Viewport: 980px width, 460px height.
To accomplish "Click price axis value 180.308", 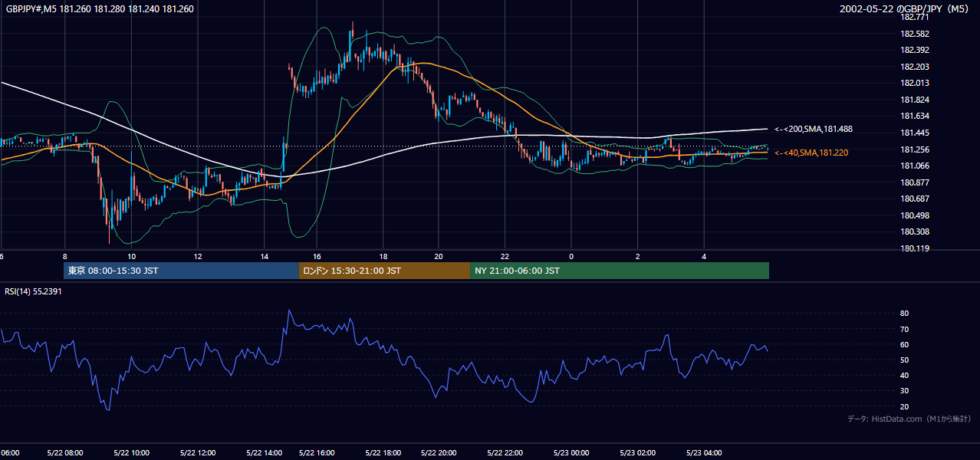I will click(x=914, y=232).
